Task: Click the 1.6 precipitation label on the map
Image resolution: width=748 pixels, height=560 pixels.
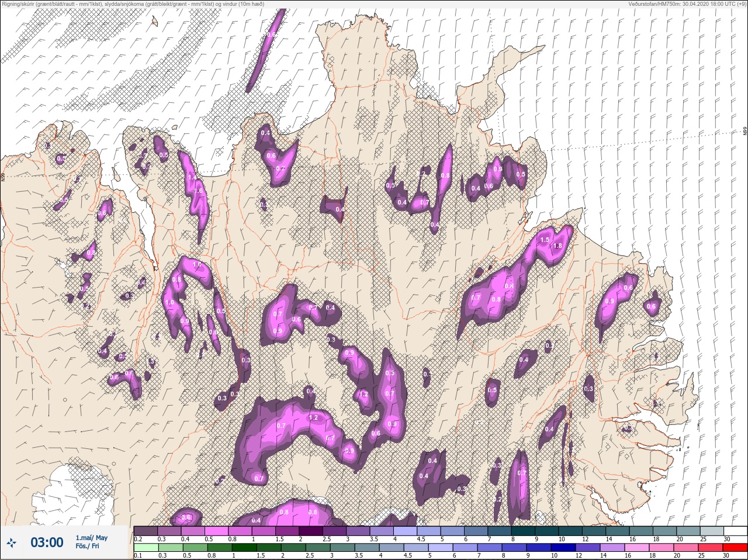Action: (198, 191)
